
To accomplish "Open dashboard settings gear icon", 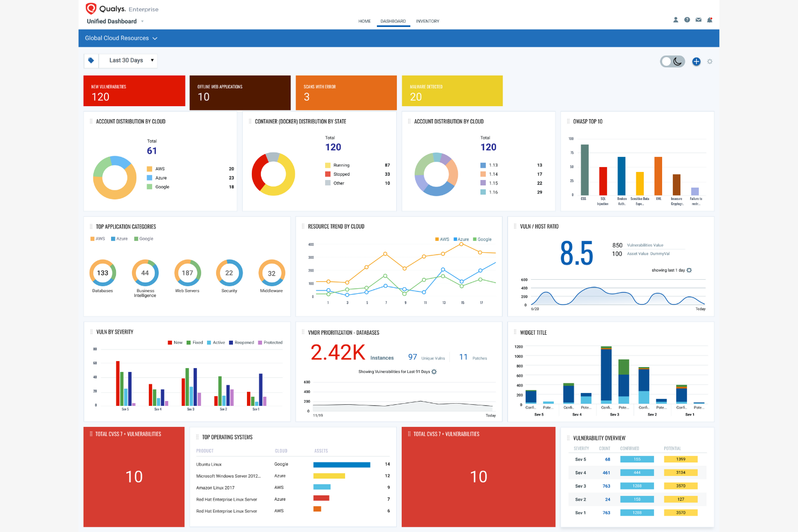I will (710, 61).
